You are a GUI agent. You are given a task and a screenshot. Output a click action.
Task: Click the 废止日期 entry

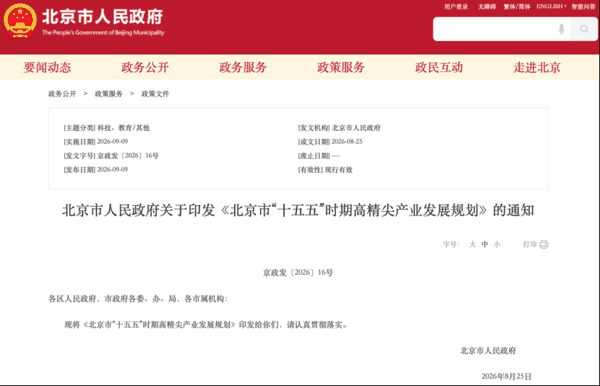[319, 156]
